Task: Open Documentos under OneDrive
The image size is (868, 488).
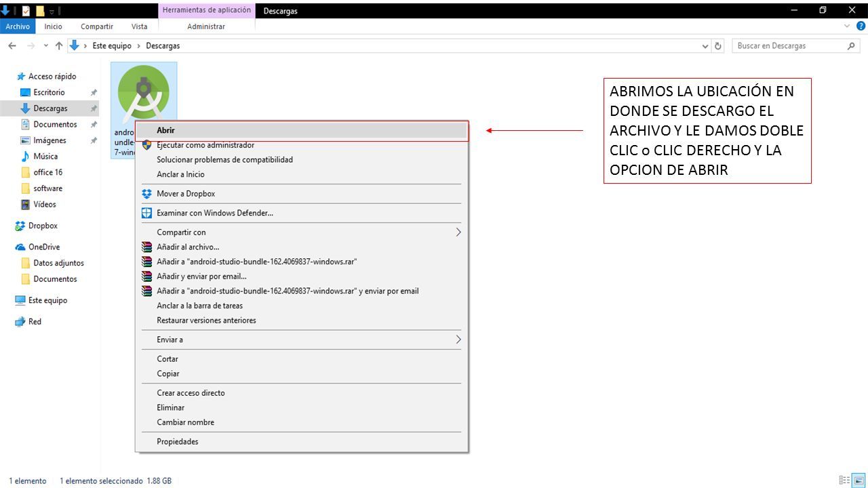Action: (x=55, y=279)
